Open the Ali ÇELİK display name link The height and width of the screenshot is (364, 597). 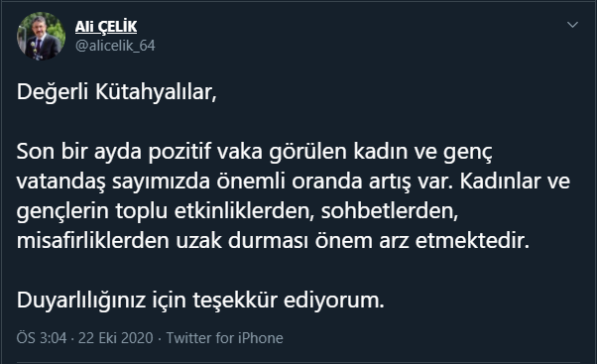[x=106, y=27]
